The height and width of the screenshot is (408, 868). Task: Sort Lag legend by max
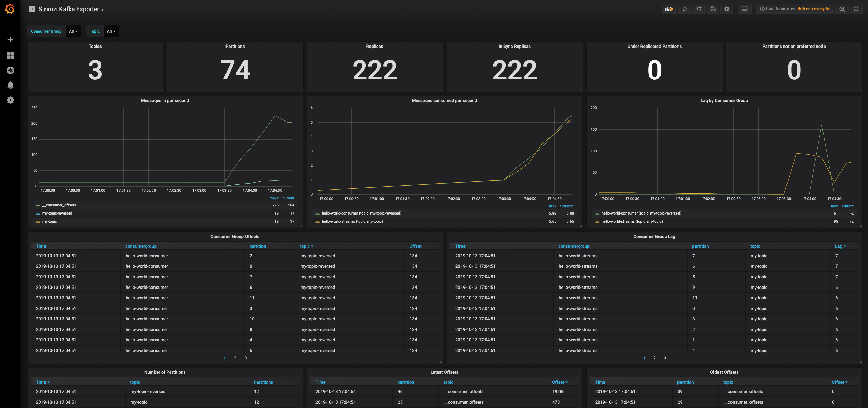(x=834, y=206)
